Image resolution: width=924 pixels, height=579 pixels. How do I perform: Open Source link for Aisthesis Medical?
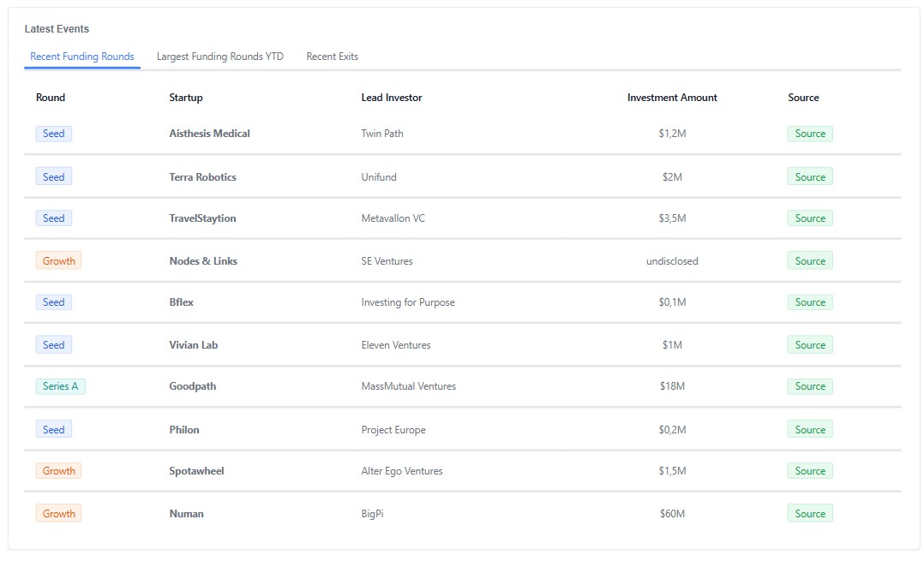click(x=810, y=134)
